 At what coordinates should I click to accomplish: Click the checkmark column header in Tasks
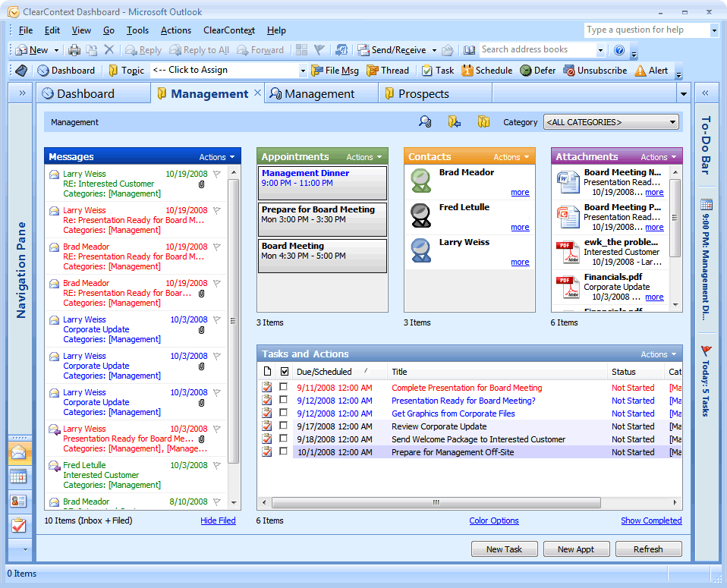[x=285, y=372]
